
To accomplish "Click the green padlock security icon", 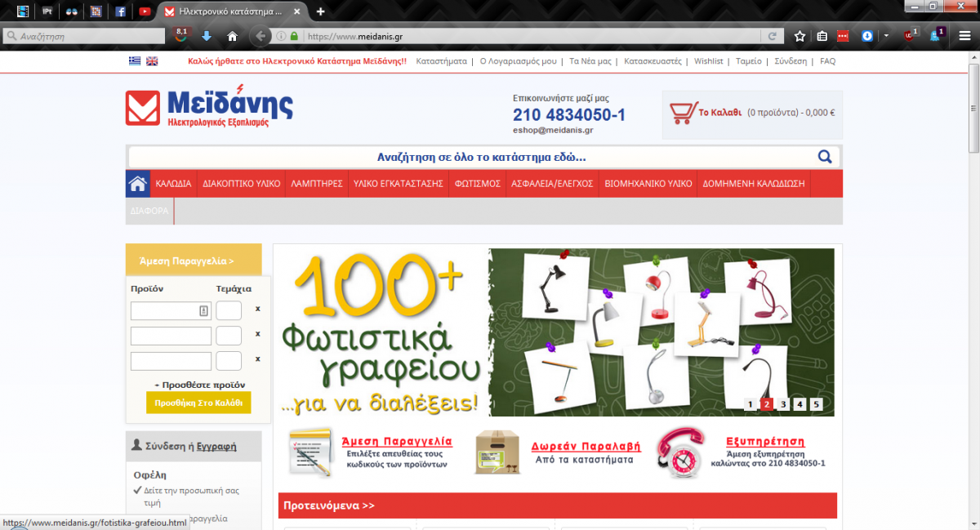I will pos(293,36).
